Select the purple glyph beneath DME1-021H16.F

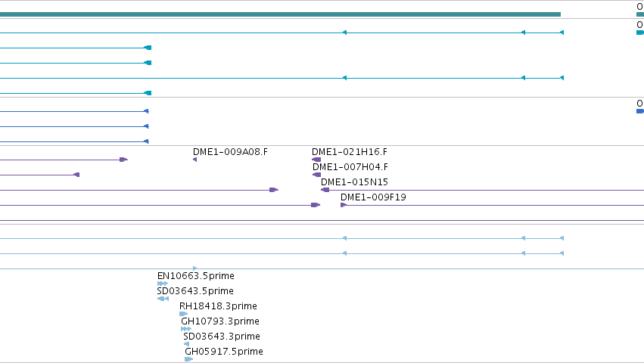pos(316,160)
